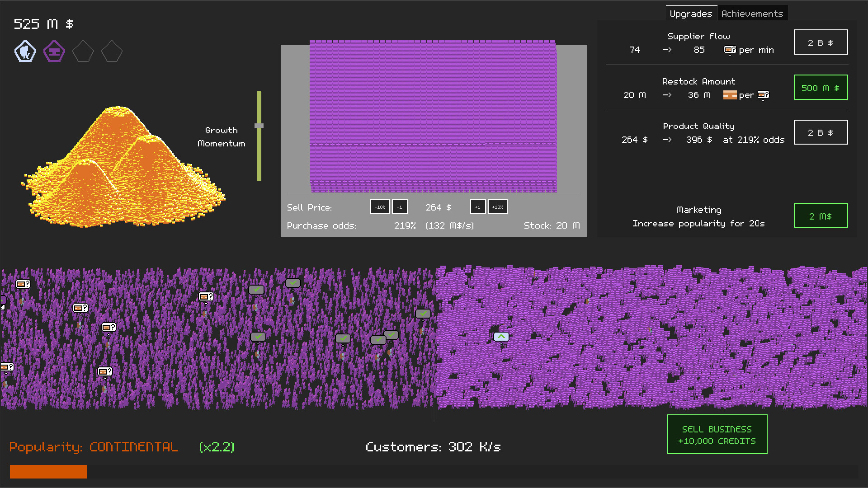The image size is (868, 488).
Task: Buy Supplier Flow upgrade for 2 B $
Action: [821, 42]
